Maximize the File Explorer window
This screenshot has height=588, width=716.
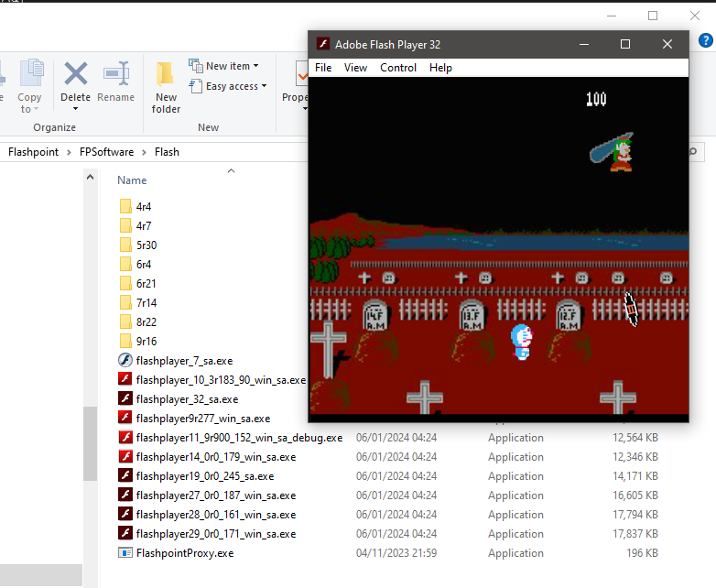pyautogui.click(x=653, y=16)
